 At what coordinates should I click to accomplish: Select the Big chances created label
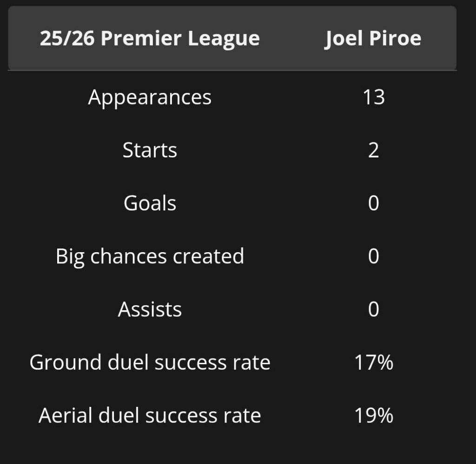coord(150,256)
